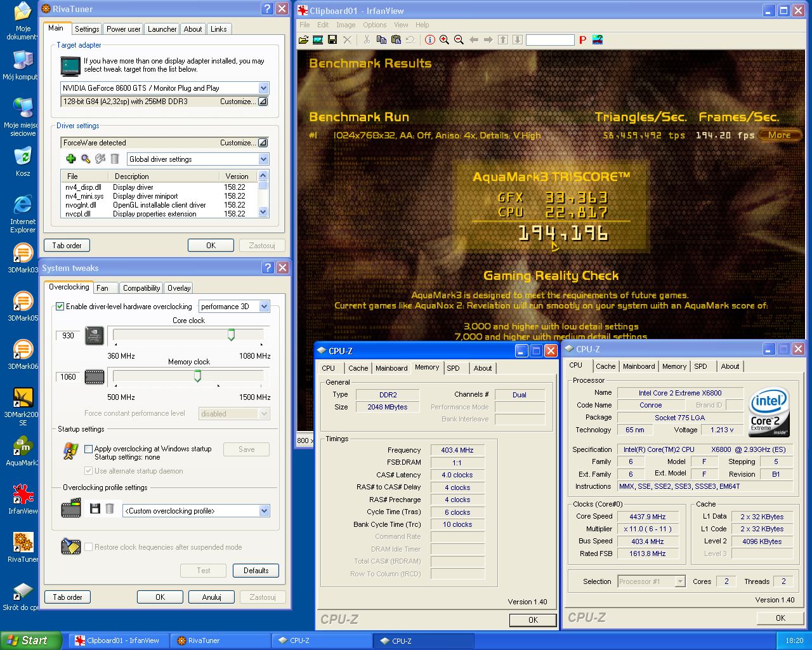Click the About IrfanView picture icon

coord(598,40)
